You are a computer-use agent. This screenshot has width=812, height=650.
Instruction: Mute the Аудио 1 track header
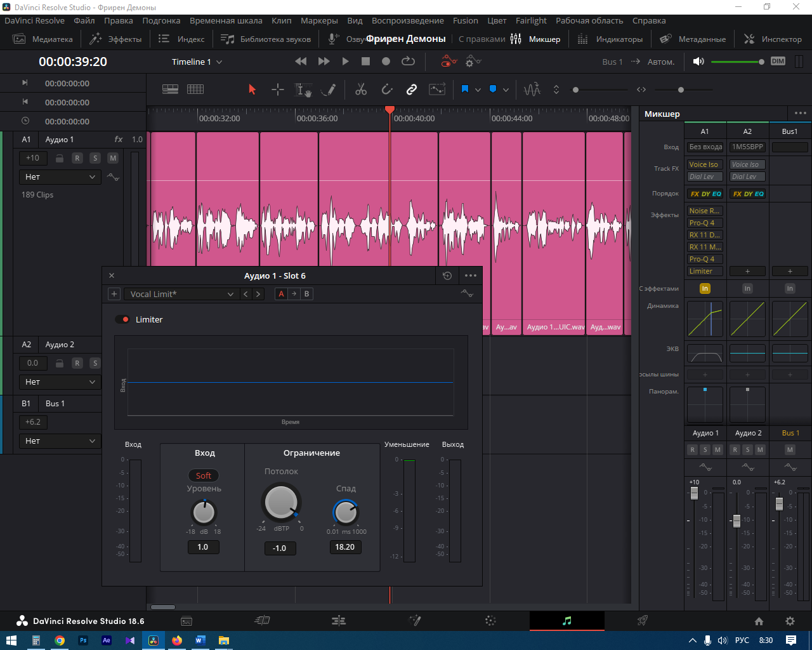(x=113, y=158)
